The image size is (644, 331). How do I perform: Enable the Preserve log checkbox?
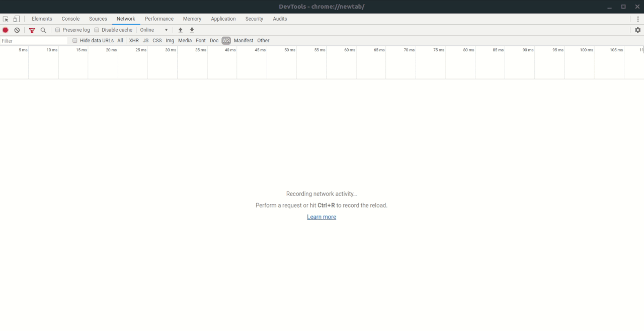click(57, 30)
